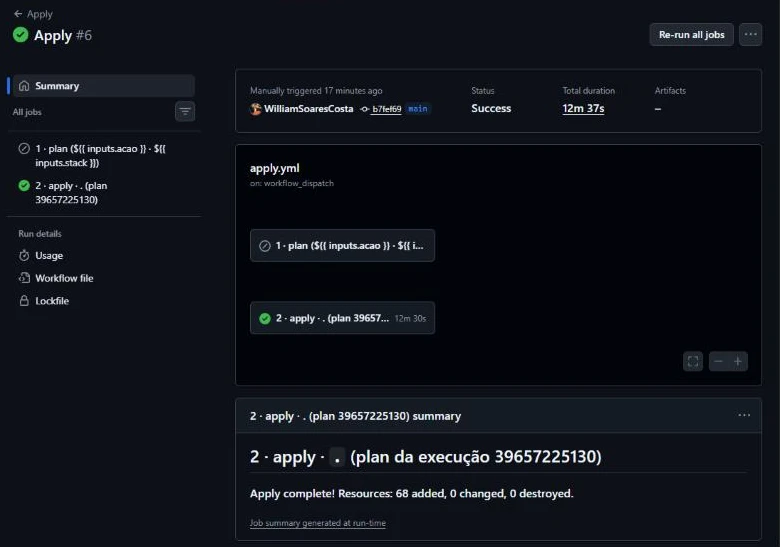Open Workflow file
This screenshot has height=547, width=780.
point(64,278)
